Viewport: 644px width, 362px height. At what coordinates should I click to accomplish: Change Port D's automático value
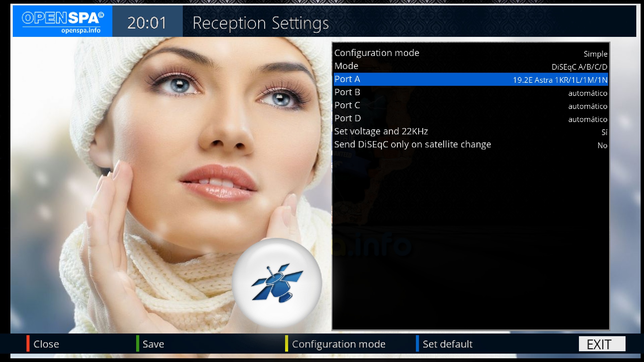tap(588, 119)
